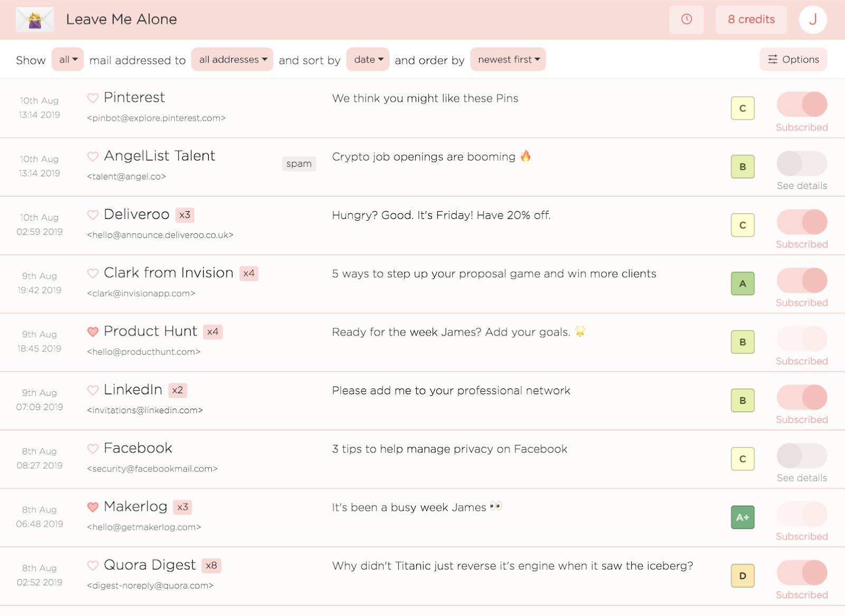Click the x3 count badge beside Makerlog
This screenshot has width=845, height=616.
point(183,507)
